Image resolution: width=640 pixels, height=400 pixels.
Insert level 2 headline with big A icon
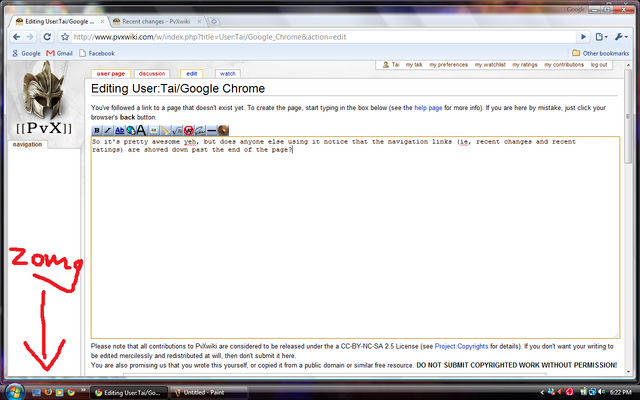[142, 130]
